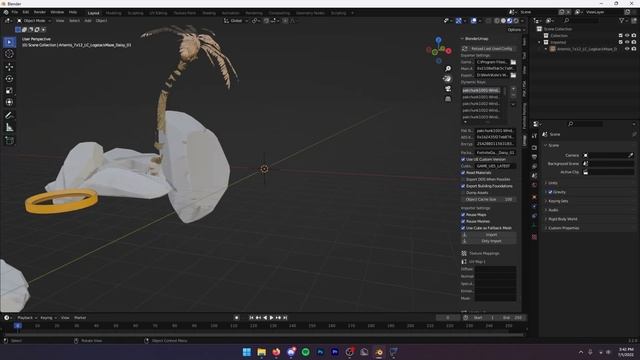Click the pan view hand icon
This screenshot has height=360, width=640.
click(448, 78)
